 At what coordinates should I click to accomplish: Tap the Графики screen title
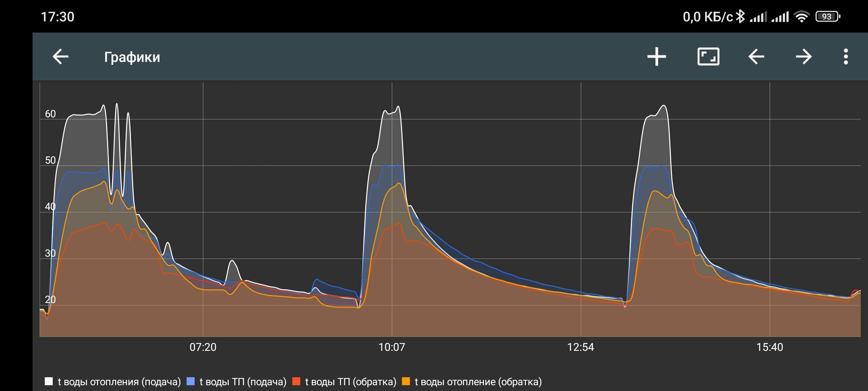132,57
